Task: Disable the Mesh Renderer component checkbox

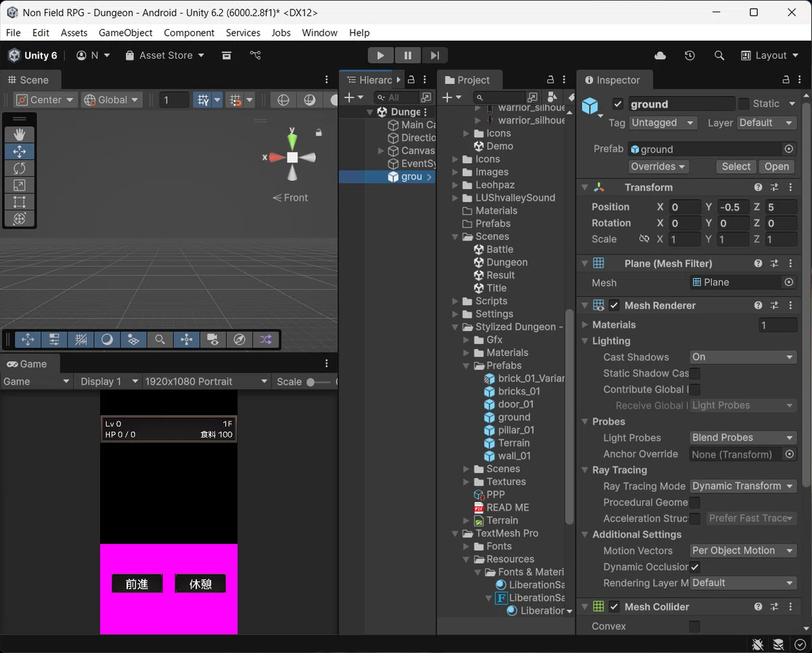Action: (614, 306)
